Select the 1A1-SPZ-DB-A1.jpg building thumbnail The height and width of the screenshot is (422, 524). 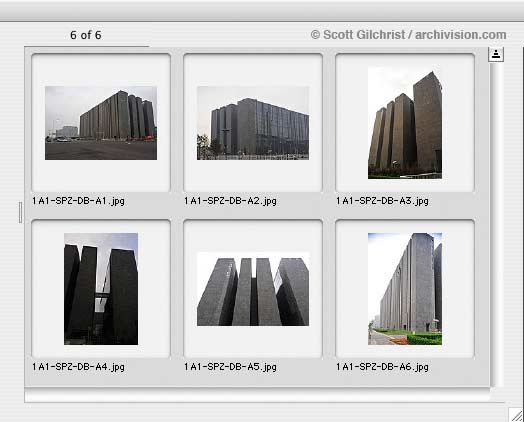coord(101,123)
